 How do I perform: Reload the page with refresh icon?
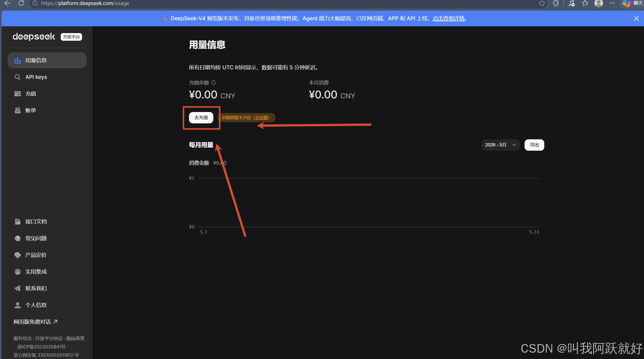[21, 3]
